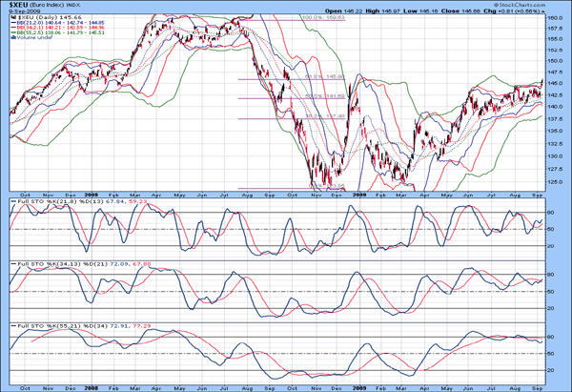Click the 9-Sep-2009 date label
Viewport: 572px width, 392px height.
(x=21, y=11)
